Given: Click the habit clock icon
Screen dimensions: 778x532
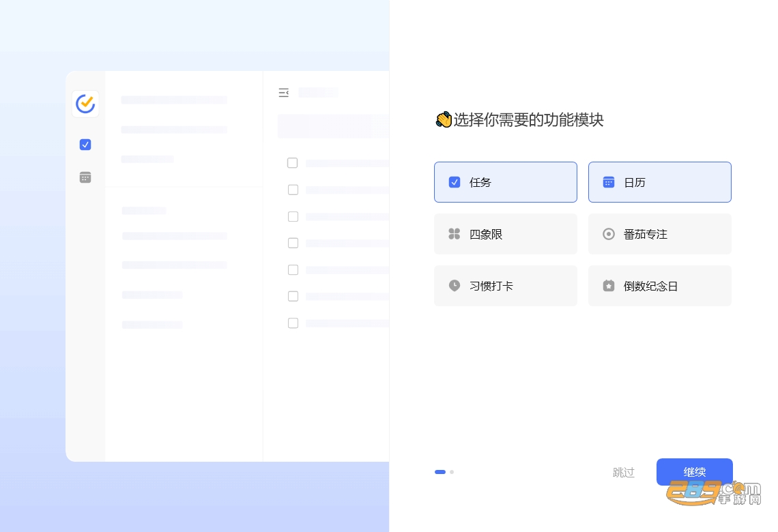Looking at the screenshot, I should coord(454,286).
